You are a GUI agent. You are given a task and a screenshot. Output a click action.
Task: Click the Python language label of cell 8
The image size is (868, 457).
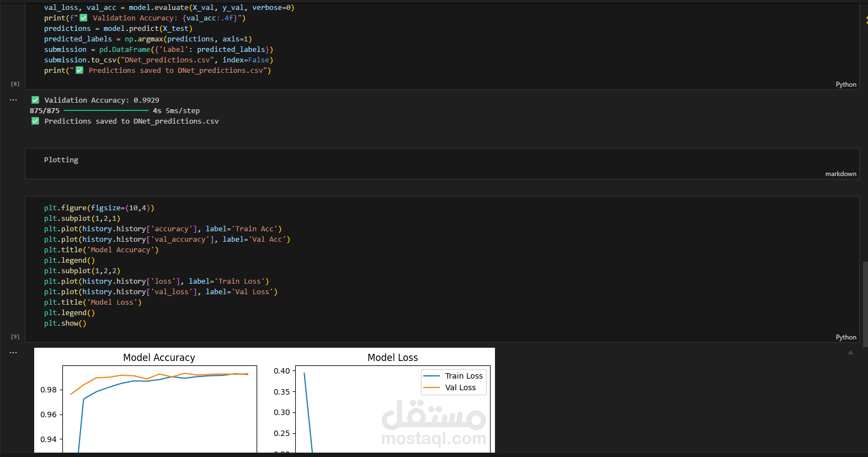tap(846, 84)
